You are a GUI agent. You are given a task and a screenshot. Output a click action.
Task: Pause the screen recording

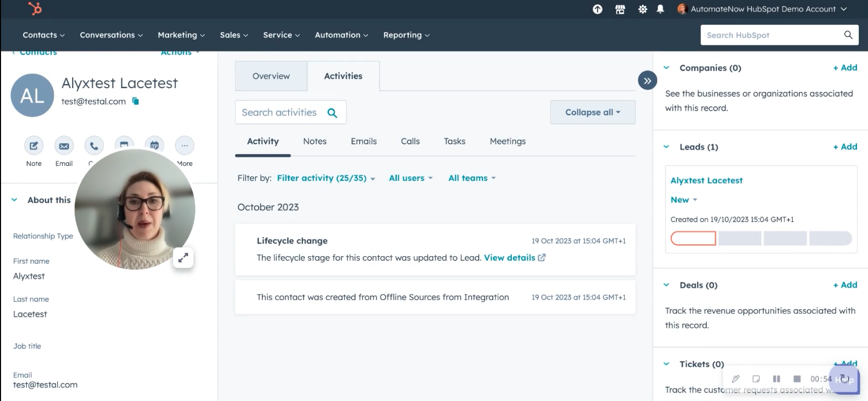pyautogui.click(x=777, y=379)
